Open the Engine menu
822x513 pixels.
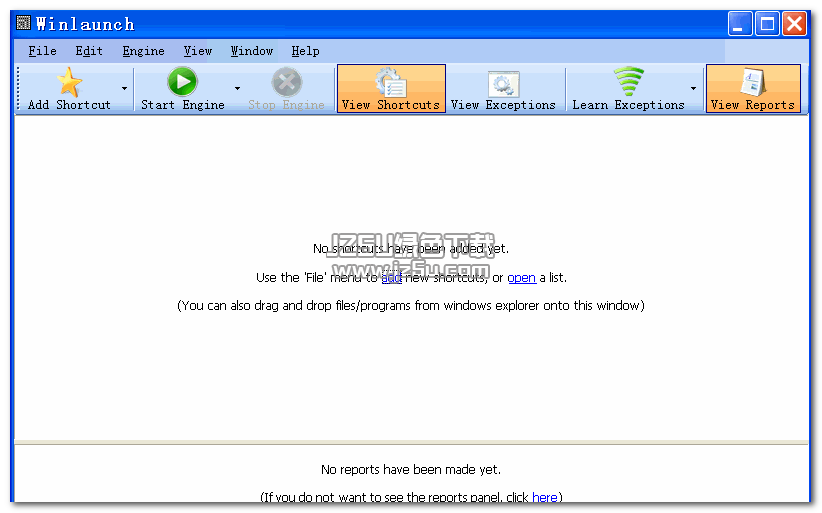tap(143, 51)
